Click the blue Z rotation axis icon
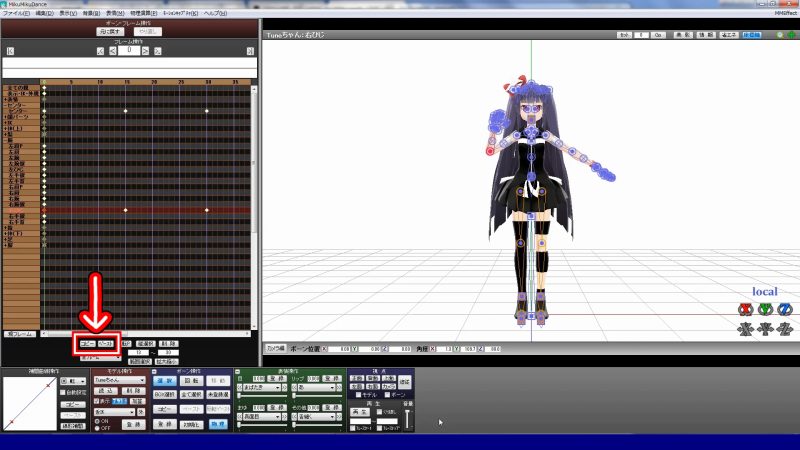 pyautogui.click(x=785, y=309)
